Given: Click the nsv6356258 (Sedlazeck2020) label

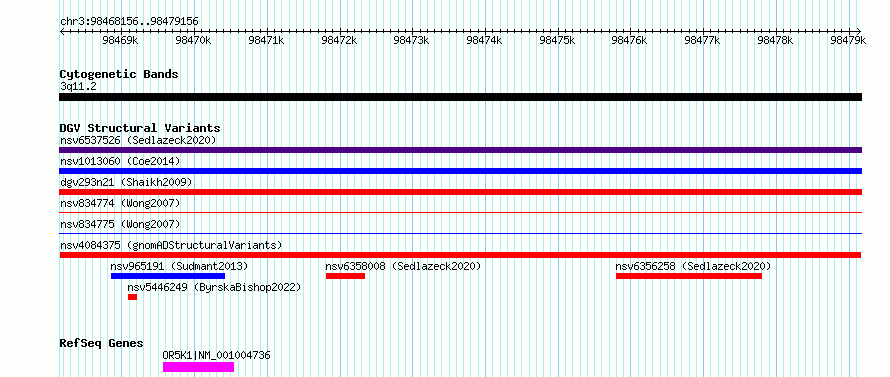Looking at the screenshot, I should pos(694,266).
